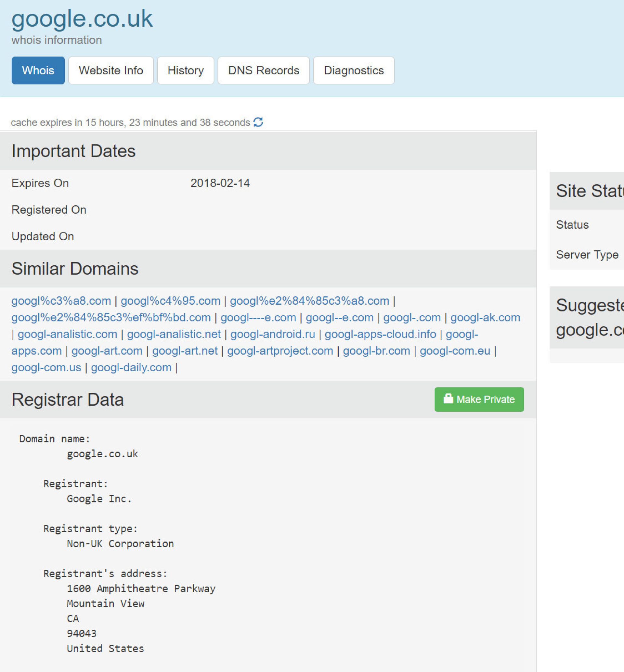Open the googl-ak.com link
Viewport: 624px width, 672px height.
(x=485, y=317)
